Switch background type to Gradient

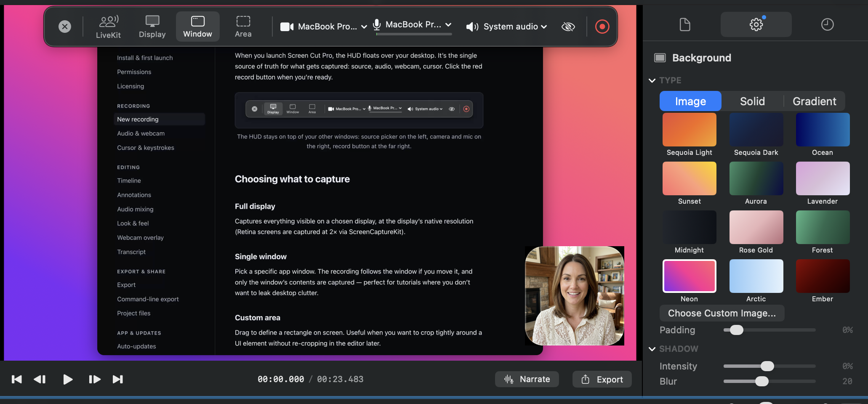[814, 101]
